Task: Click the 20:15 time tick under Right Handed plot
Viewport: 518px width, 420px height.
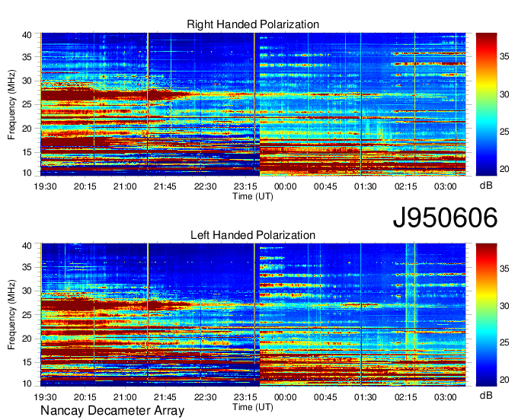Action: click(x=85, y=186)
